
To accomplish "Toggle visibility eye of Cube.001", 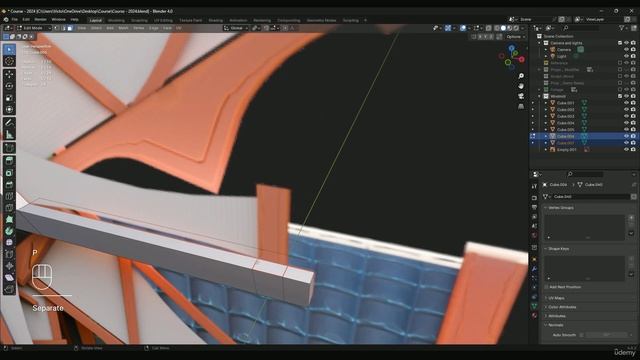I will [627, 103].
